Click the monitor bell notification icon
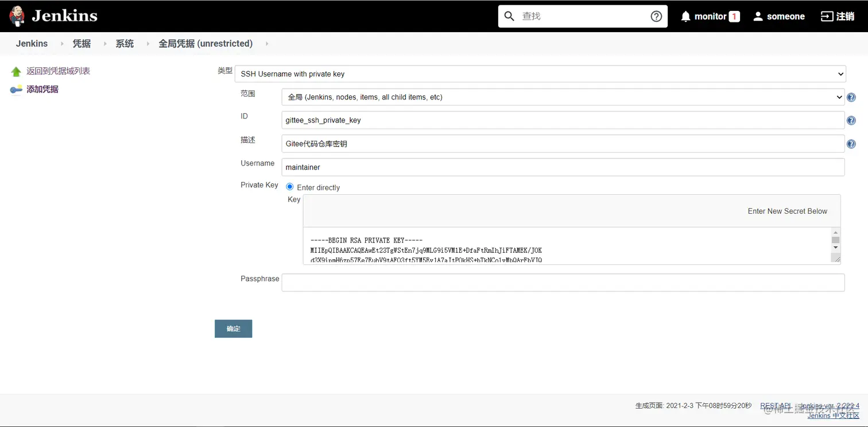 [685, 17]
